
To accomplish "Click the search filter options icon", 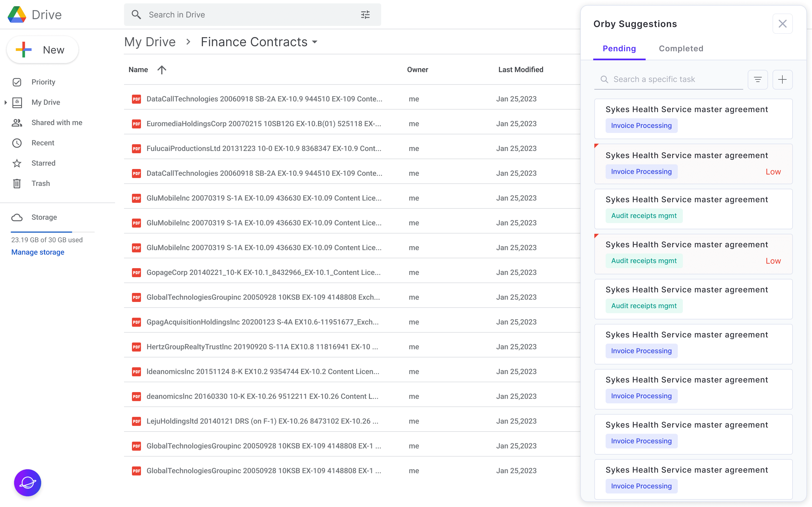I will pos(365,15).
